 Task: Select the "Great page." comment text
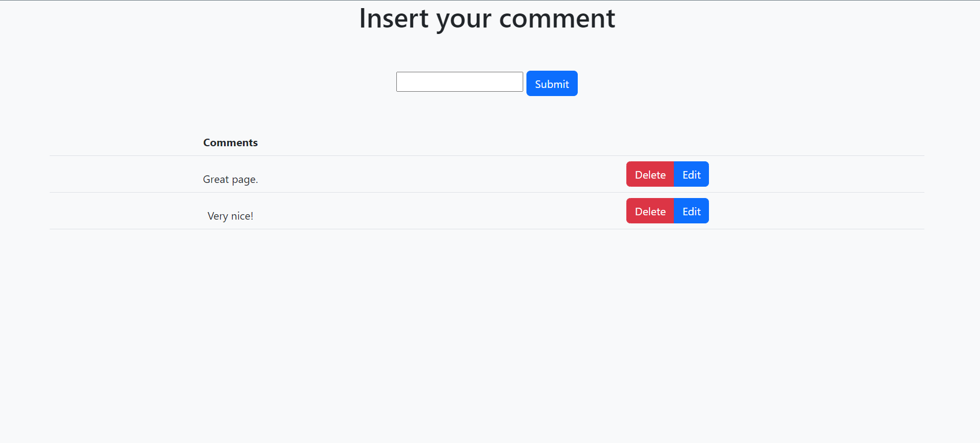(230, 179)
